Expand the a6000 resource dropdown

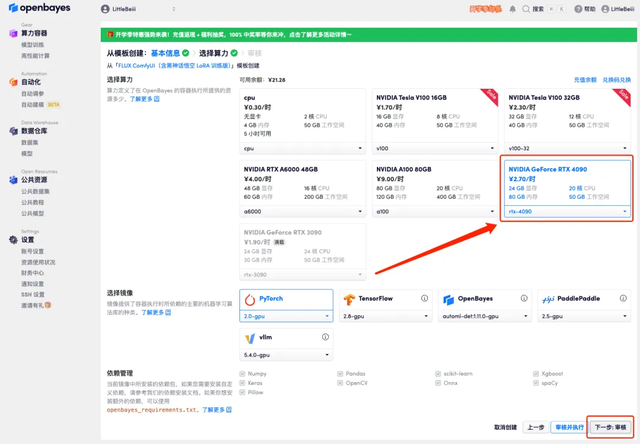point(302,211)
